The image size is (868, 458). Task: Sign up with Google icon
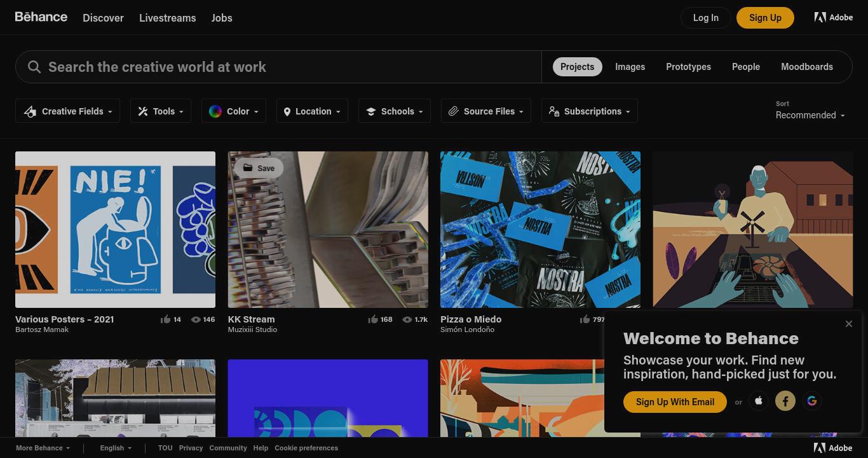pos(812,401)
